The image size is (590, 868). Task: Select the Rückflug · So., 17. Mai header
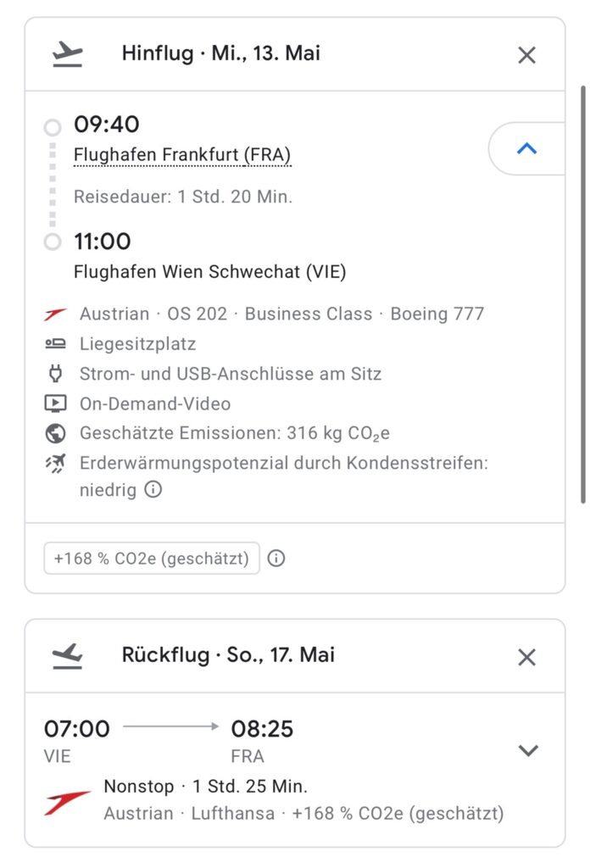[228, 655]
